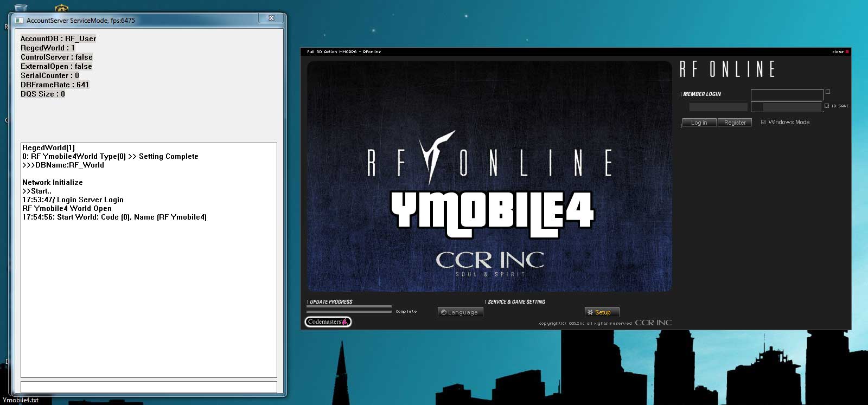This screenshot has height=405, width=868.
Task: Open the Language selection button
Action: [460, 312]
